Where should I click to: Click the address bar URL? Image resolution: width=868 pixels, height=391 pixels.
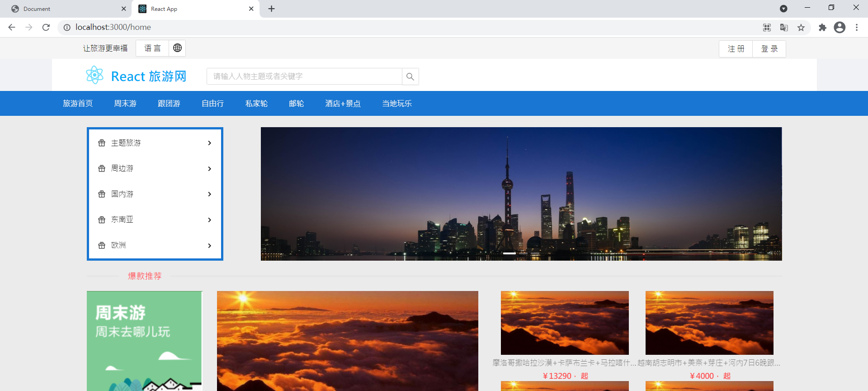point(113,27)
